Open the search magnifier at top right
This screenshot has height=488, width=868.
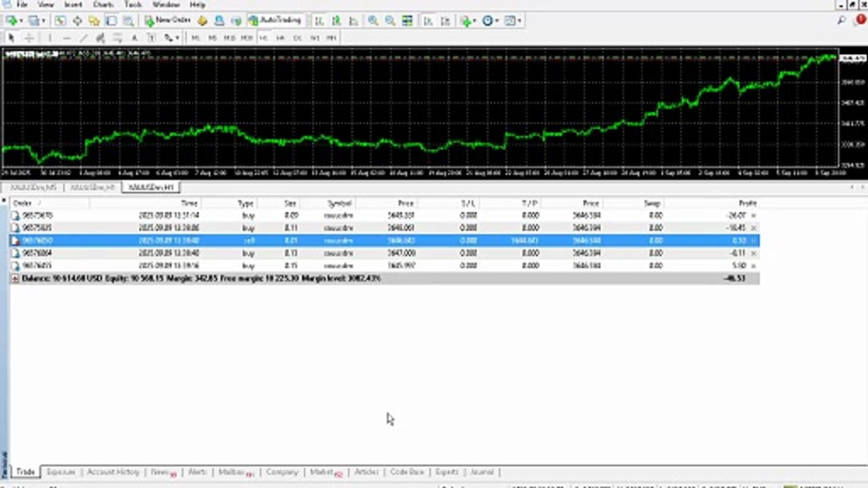click(x=842, y=21)
